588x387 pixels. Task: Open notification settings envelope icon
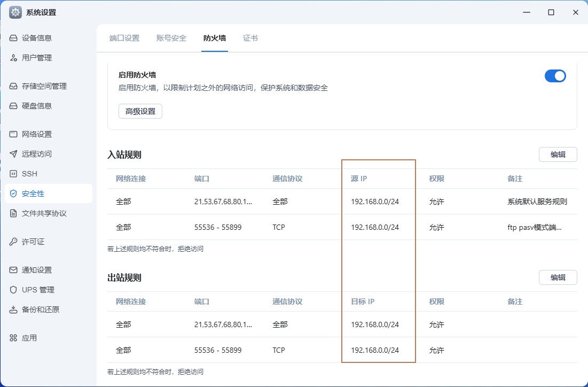click(x=13, y=270)
